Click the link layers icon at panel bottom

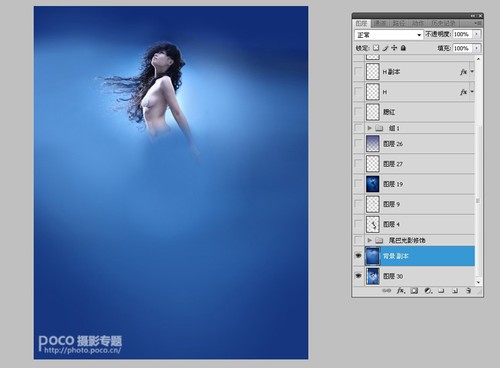[x=387, y=291]
